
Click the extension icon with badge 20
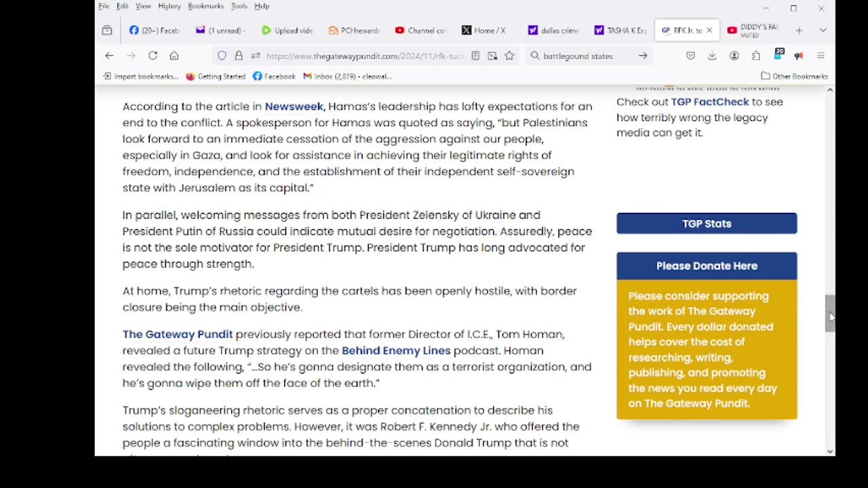click(778, 55)
